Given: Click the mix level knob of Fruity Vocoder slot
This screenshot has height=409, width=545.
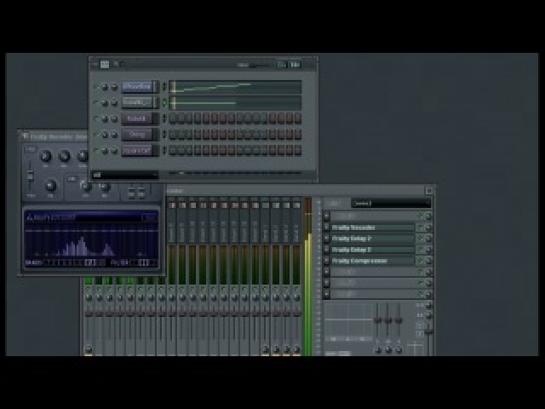Looking at the screenshot, I should pos(428,228).
